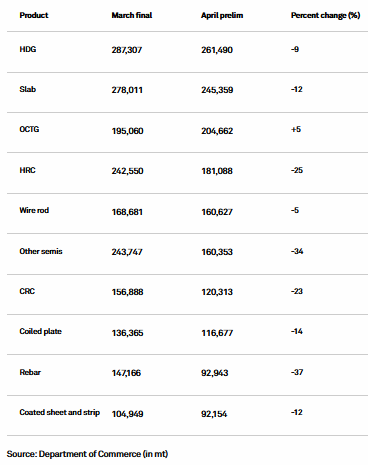Select Coated sheet and strip label
Viewport: 368px width, 465px height.
(60, 413)
